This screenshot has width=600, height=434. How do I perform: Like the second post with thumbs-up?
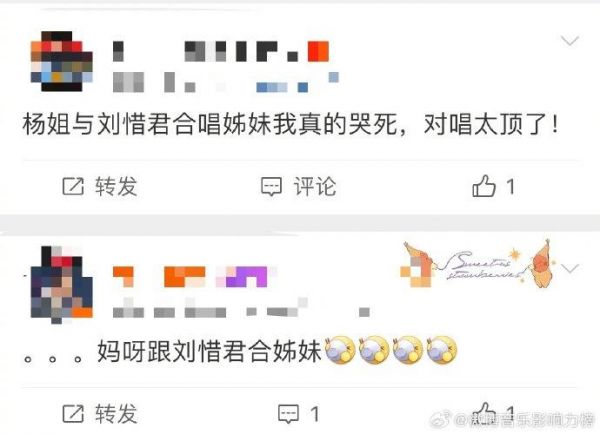click(x=484, y=413)
